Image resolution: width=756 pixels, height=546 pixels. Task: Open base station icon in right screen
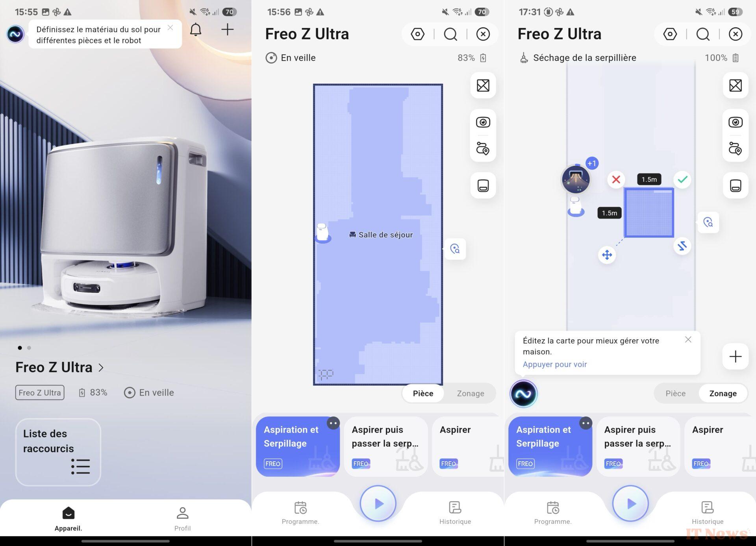point(736,185)
